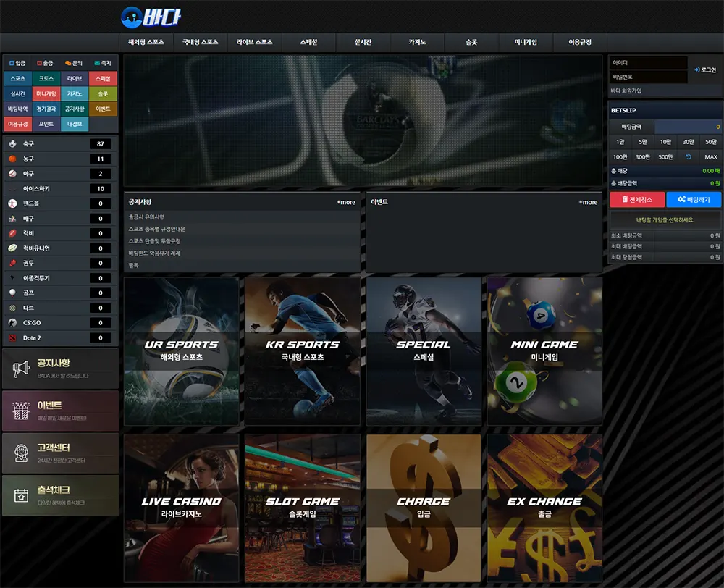Open 문의 inquiry chat icon

coord(68,63)
